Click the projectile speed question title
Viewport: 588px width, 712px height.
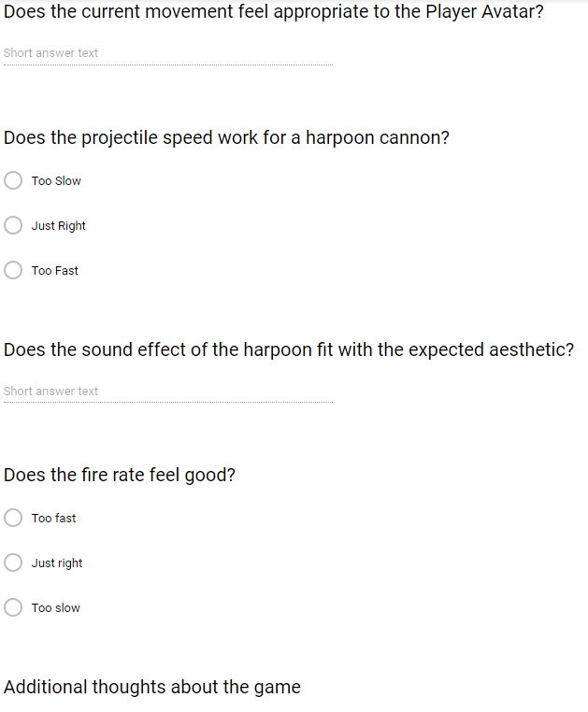tap(226, 138)
